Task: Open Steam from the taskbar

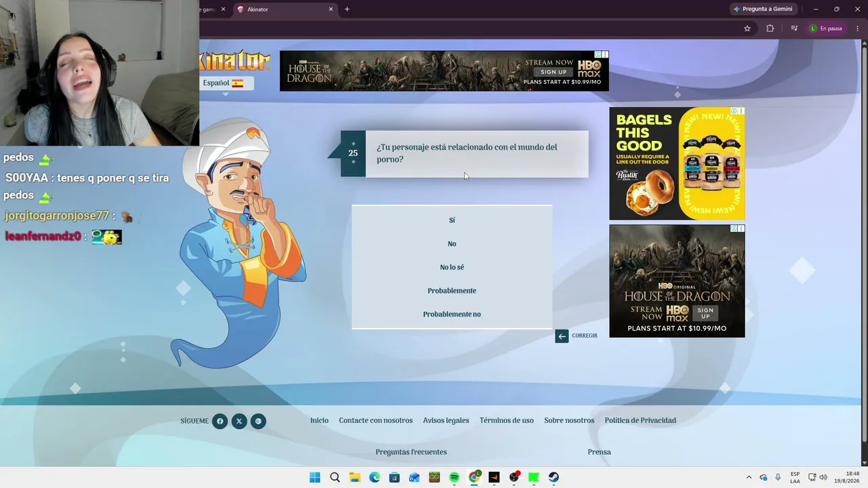Action: coord(553,477)
